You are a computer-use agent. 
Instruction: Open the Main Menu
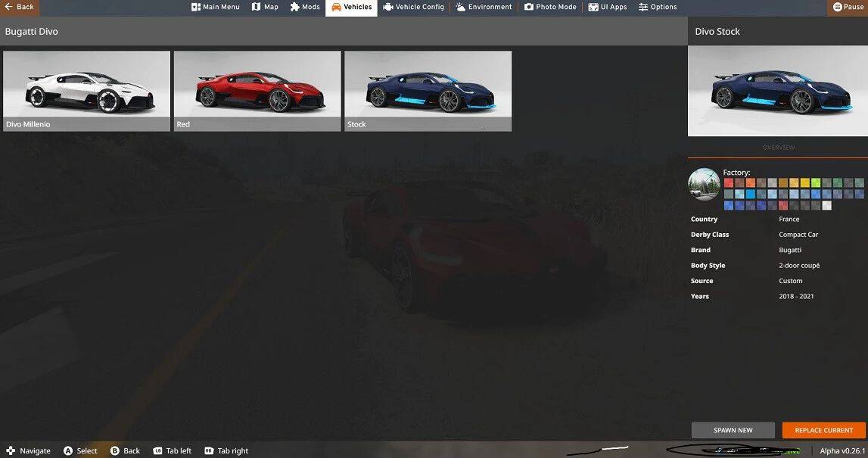pyautogui.click(x=216, y=7)
